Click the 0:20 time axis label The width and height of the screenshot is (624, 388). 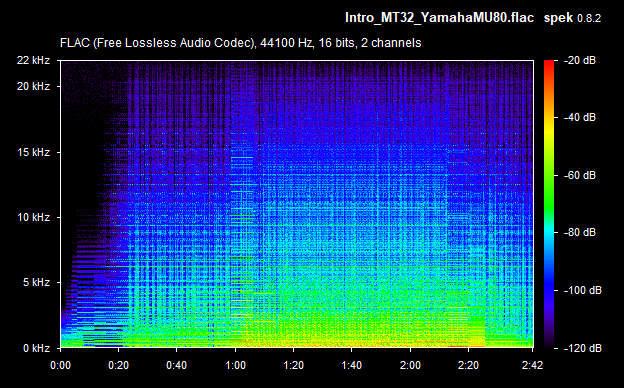click(119, 365)
